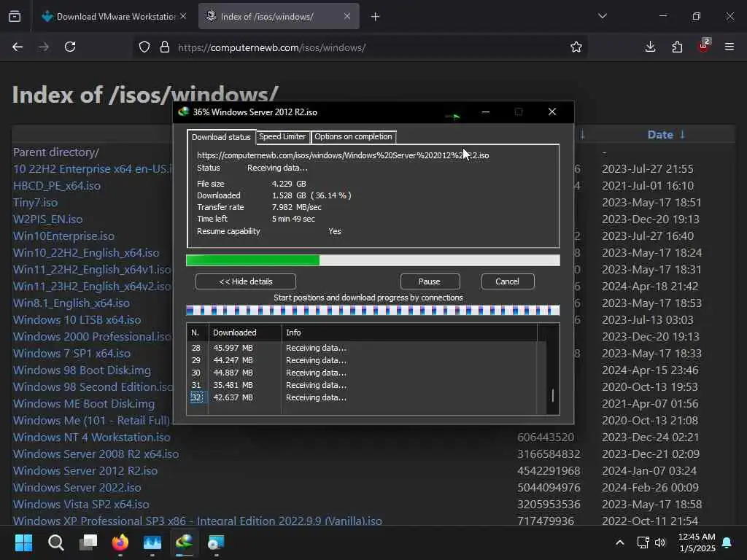
Task: Open the disc installer taskbar icon
Action: 216,542
